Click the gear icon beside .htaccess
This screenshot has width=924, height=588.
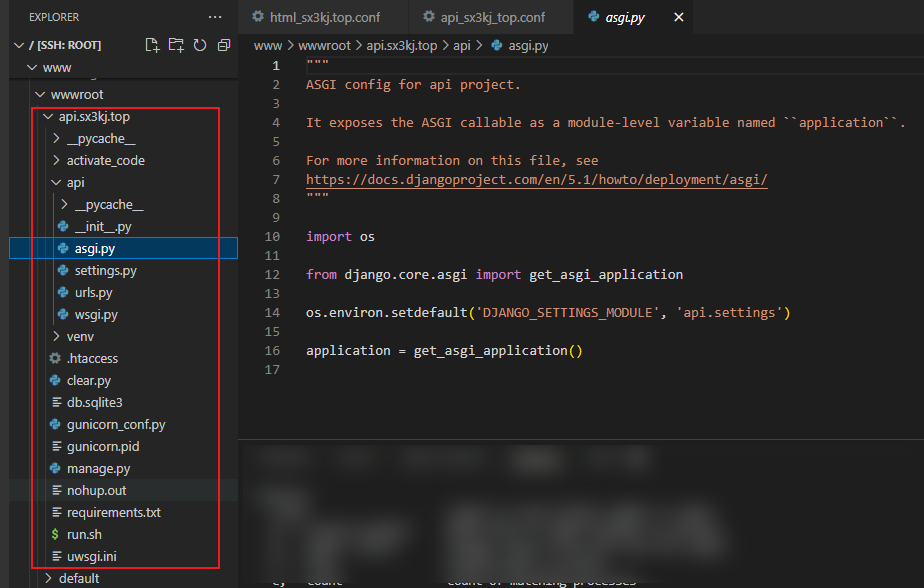click(56, 358)
